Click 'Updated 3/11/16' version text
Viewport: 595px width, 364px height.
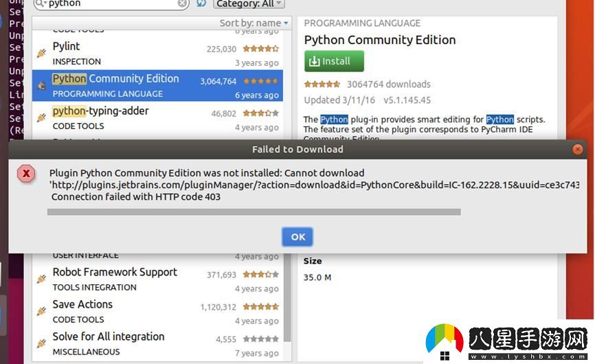point(339,100)
